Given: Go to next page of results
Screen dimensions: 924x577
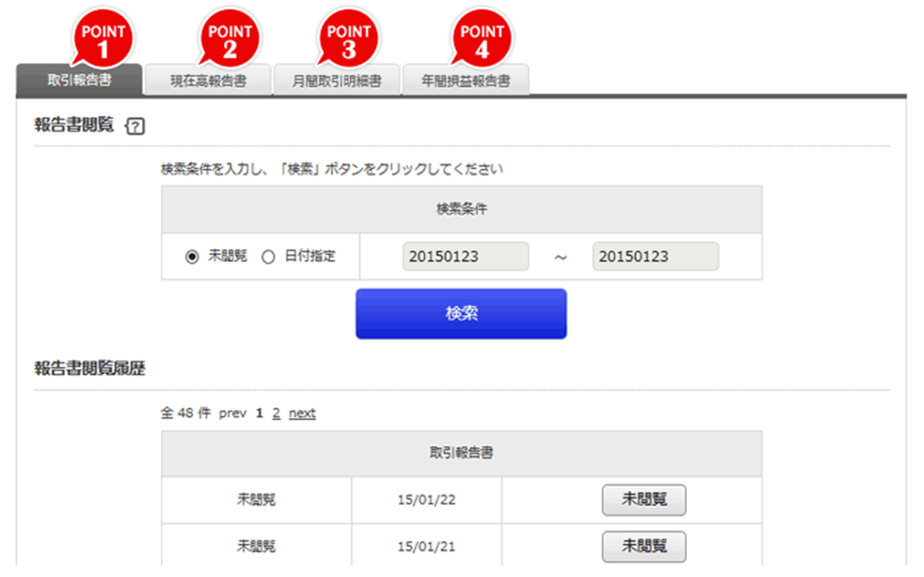Looking at the screenshot, I should click(x=302, y=413).
